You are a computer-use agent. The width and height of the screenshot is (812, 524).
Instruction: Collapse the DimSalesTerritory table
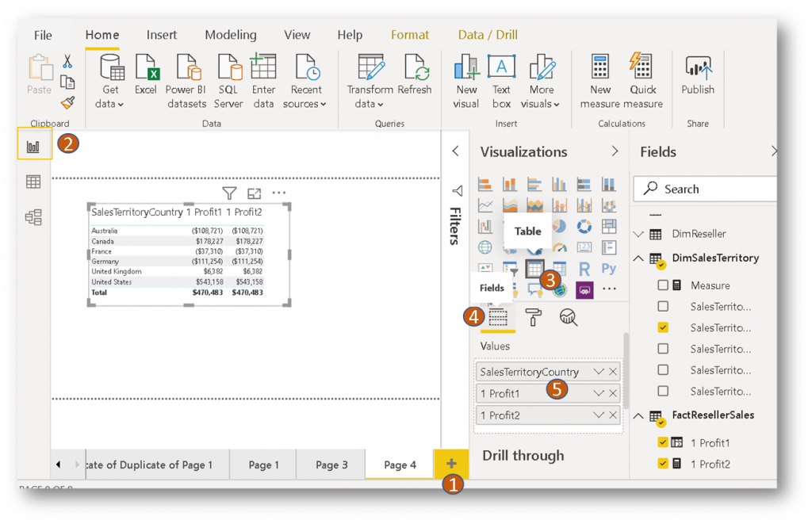point(638,258)
